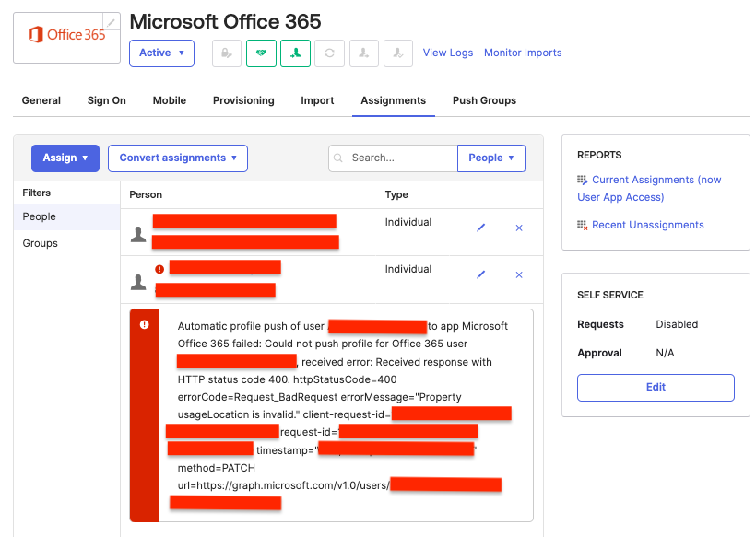Click the greyed-out refresh sync icon button

click(x=329, y=53)
